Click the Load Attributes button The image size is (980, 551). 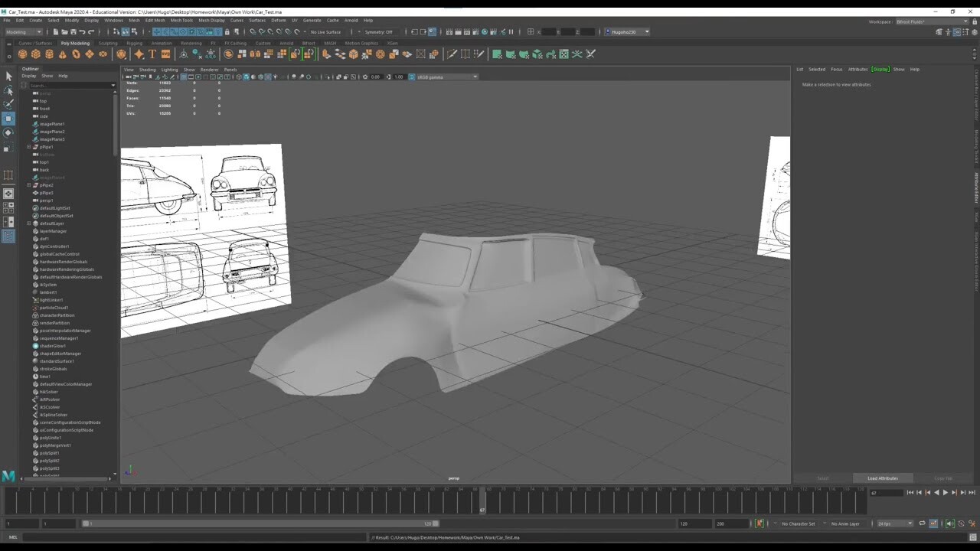point(882,478)
